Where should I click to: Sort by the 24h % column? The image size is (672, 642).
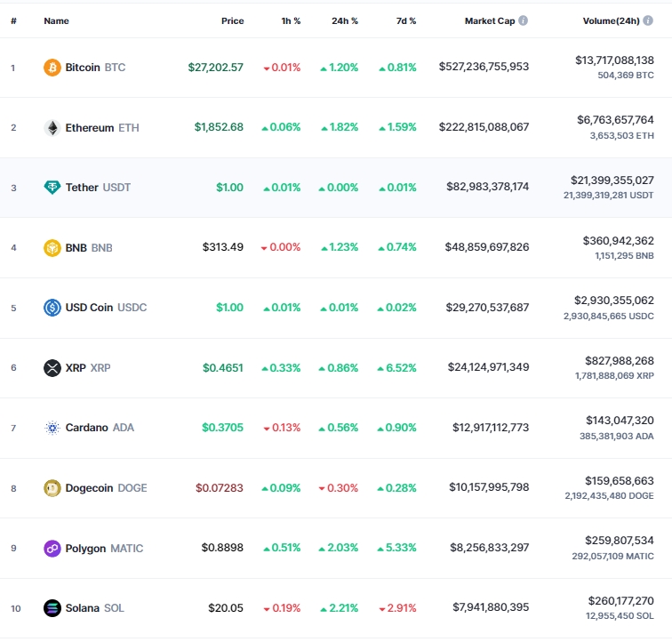pos(342,20)
